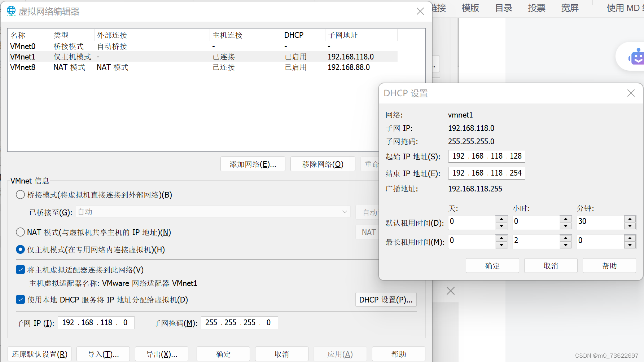Image resolution: width=644 pixels, height=362 pixels.
Task: Click 宽屏 in background toolbar
Action: point(570,8)
